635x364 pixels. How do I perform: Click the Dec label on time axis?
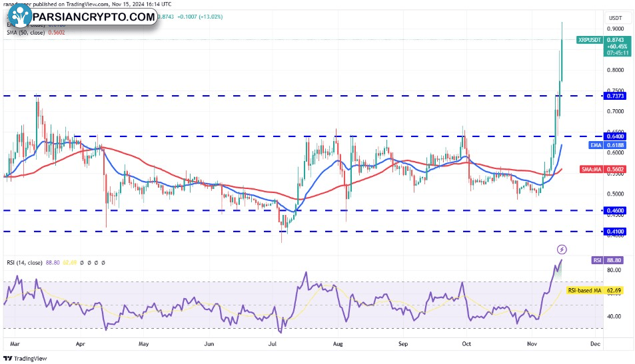coord(595,344)
